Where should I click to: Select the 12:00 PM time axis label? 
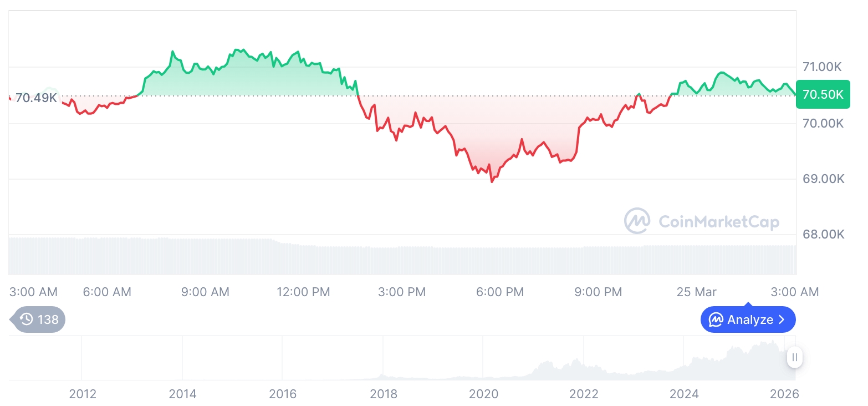click(303, 292)
